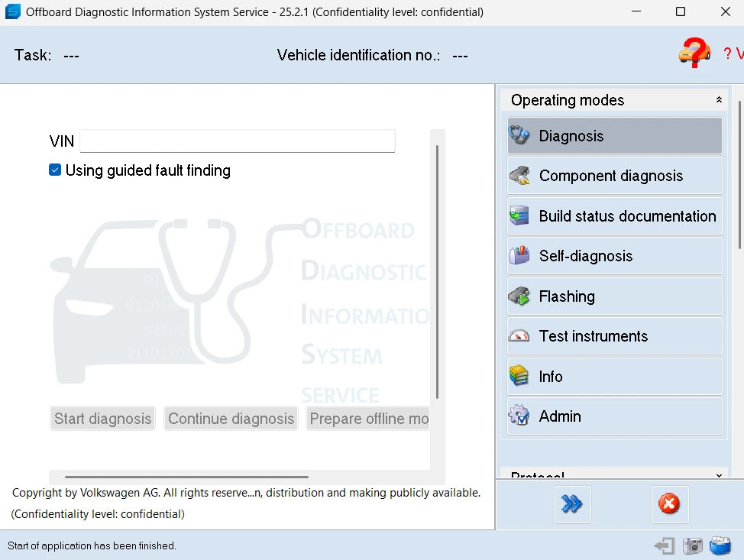The height and width of the screenshot is (560, 744).
Task: Click the camera screenshot icon
Action: pyautogui.click(x=692, y=545)
